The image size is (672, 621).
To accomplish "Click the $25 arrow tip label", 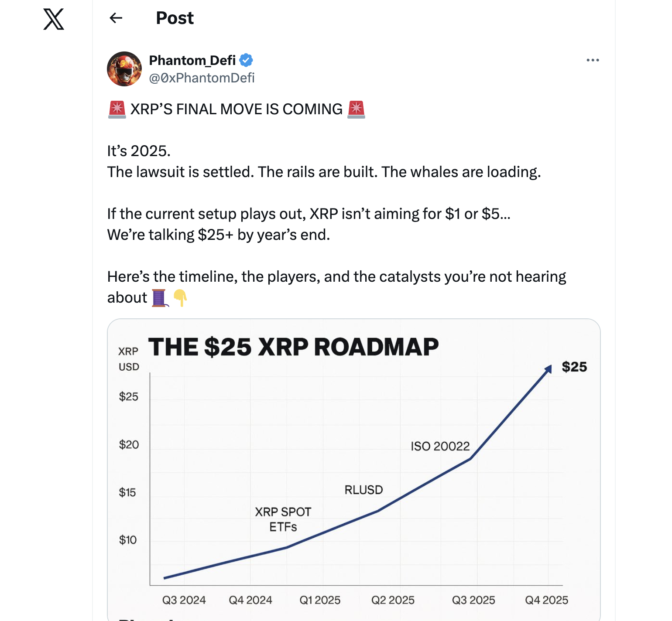I will click(574, 367).
